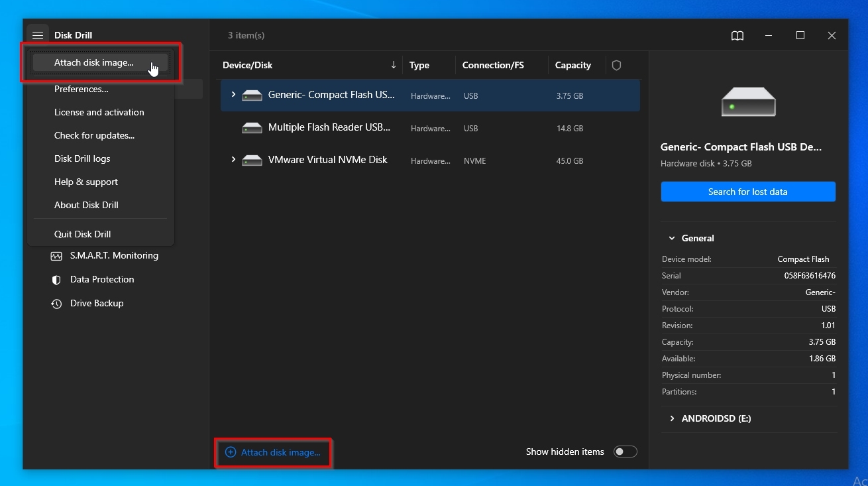This screenshot has height=486, width=868.
Task: Click the Generic- Compact Flash drive icon
Action: point(252,95)
